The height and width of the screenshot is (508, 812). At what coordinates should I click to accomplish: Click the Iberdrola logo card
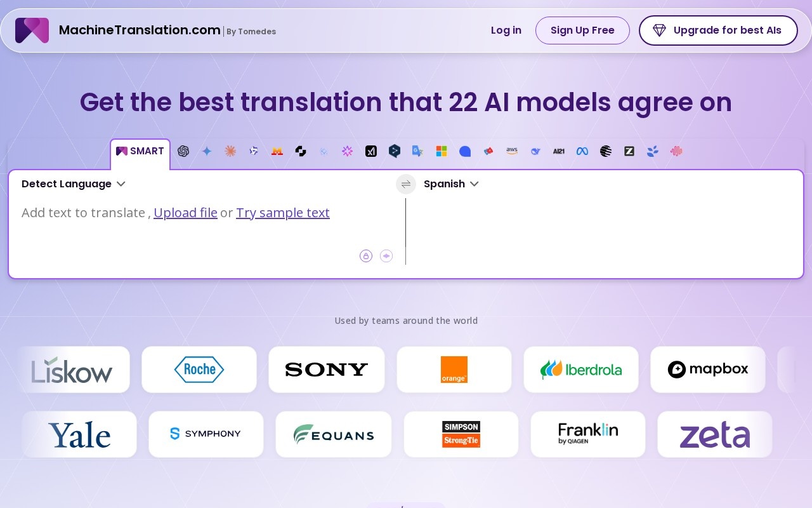(581, 370)
